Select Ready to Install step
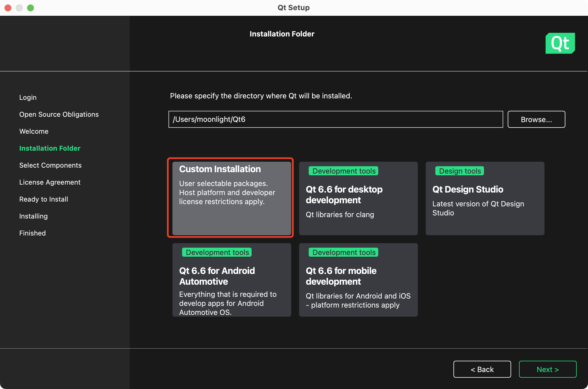Viewport: 588px width, 389px height. coord(44,199)
